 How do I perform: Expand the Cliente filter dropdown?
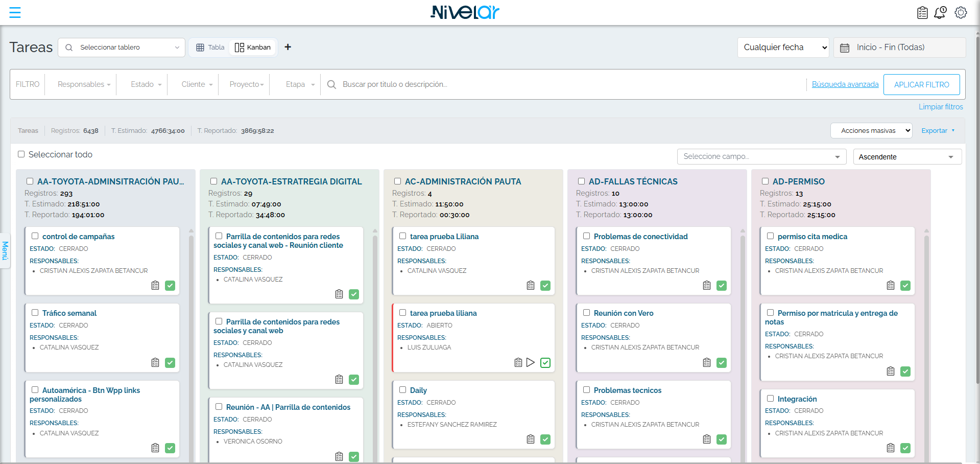pyautogui.click(x=197, y=84)
